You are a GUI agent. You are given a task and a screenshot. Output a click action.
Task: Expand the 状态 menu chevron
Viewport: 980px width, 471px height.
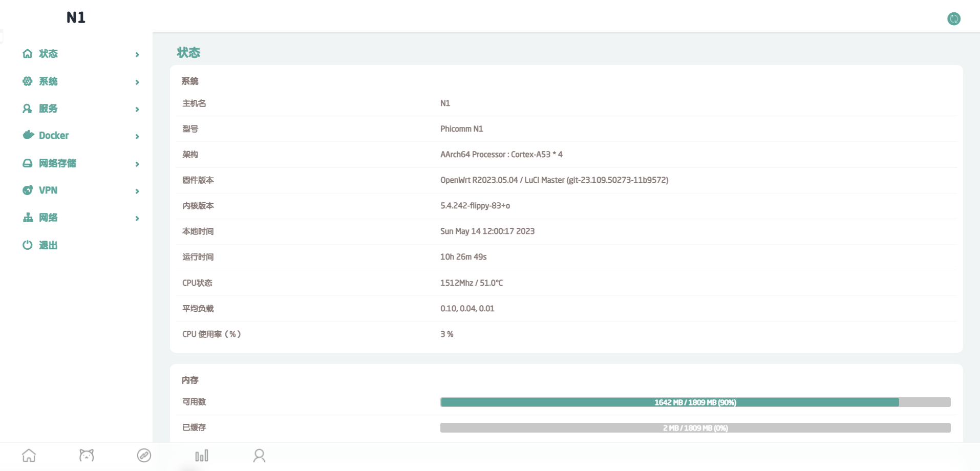click(137, 54)
